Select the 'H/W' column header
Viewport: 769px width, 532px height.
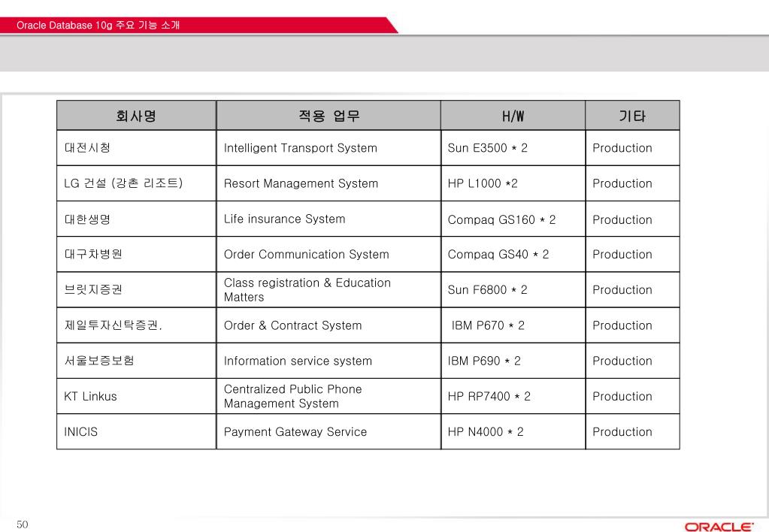point(513,116)
